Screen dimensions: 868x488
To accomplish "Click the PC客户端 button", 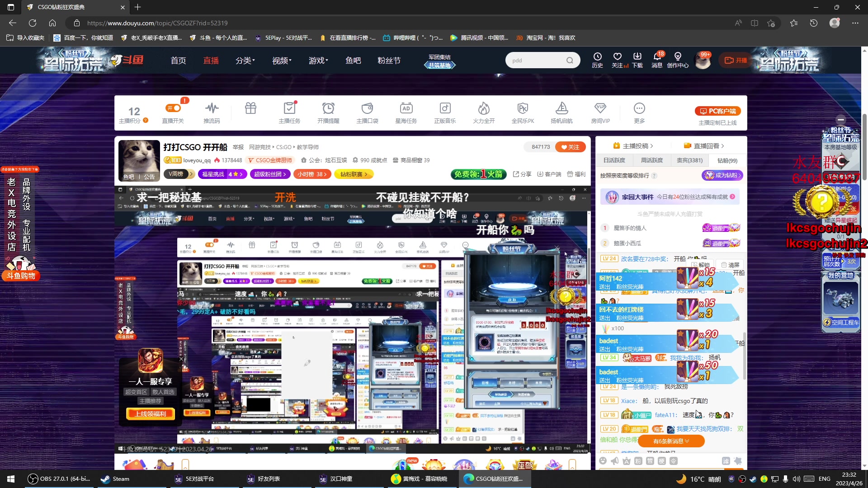I will (717, 111).
